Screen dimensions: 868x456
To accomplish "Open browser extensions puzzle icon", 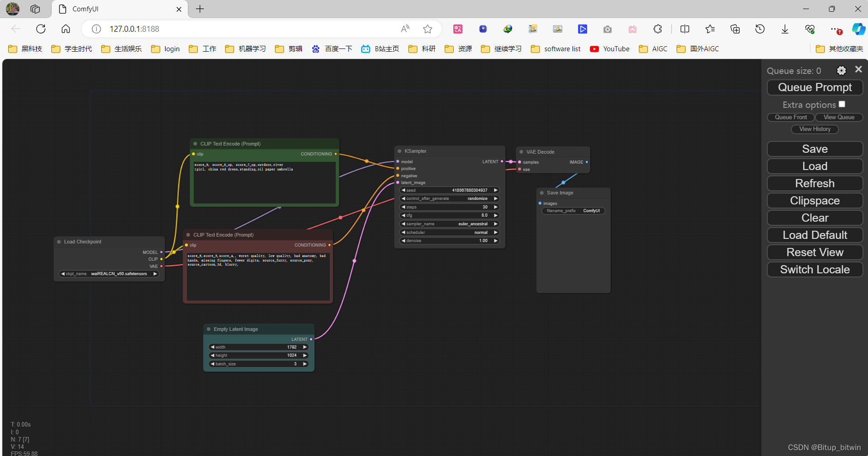I will tap(657, 29).
